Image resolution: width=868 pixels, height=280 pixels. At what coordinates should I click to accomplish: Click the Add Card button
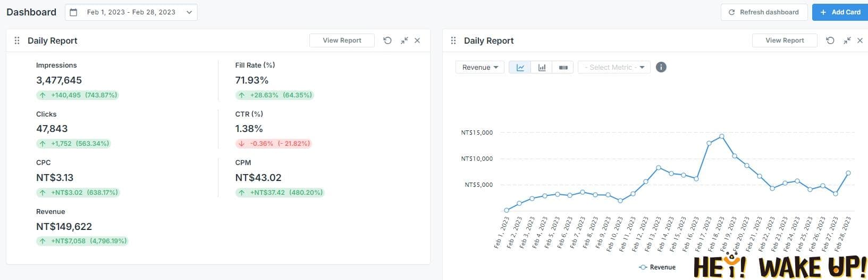(840, 12)
